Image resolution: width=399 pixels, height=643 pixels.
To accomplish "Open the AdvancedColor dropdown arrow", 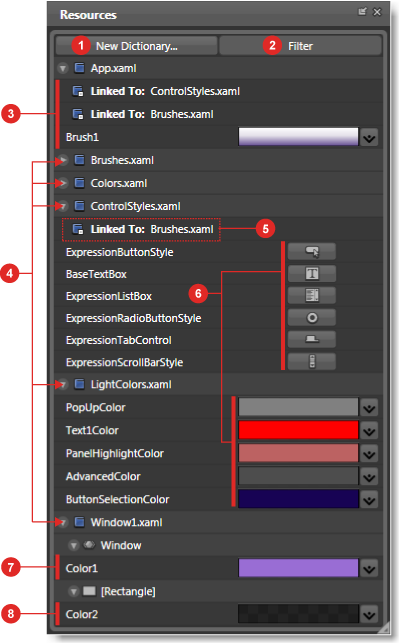I will click(369, 477).
